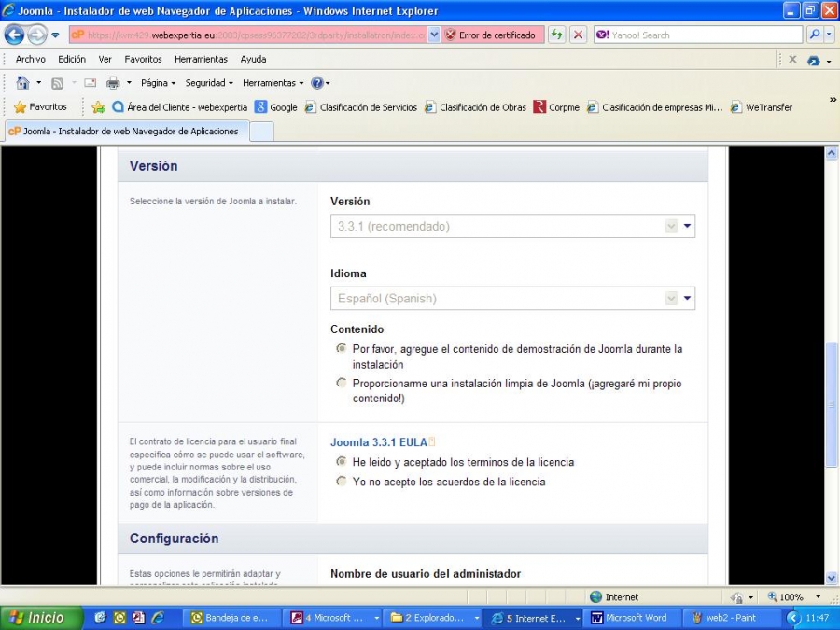This screenshot has width=840, height=630.
Task: Click the Yahoo! Search box
Action: pyautogui.click(x=698, y=35)
